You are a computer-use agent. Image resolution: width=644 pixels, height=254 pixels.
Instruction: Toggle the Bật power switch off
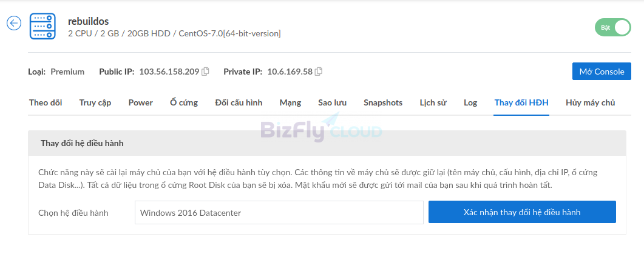[613, 27]
